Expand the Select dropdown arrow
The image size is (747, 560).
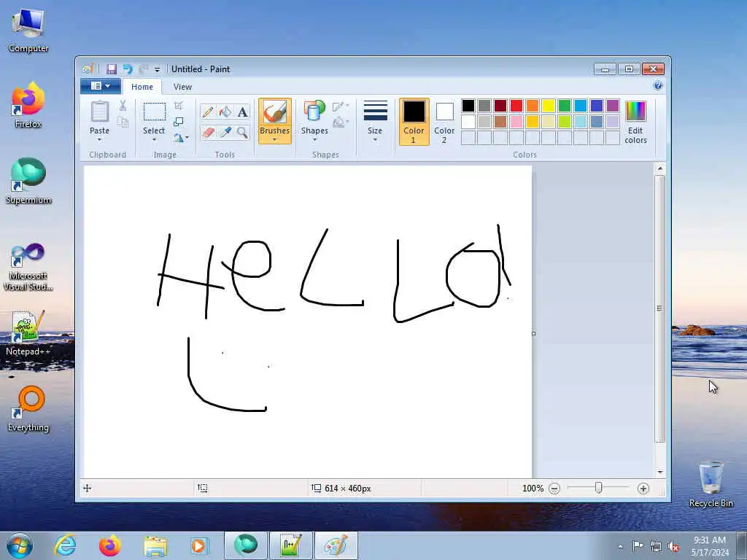point(154,139)
